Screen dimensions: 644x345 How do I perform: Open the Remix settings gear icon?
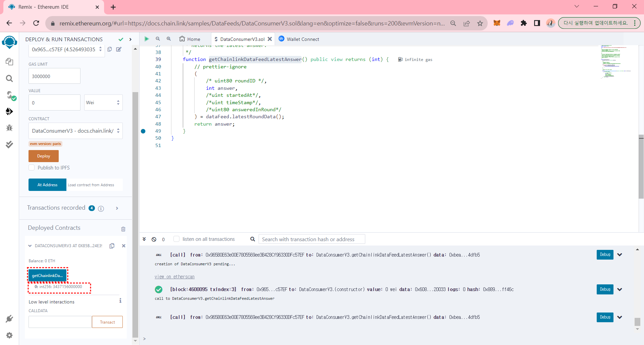9,335
